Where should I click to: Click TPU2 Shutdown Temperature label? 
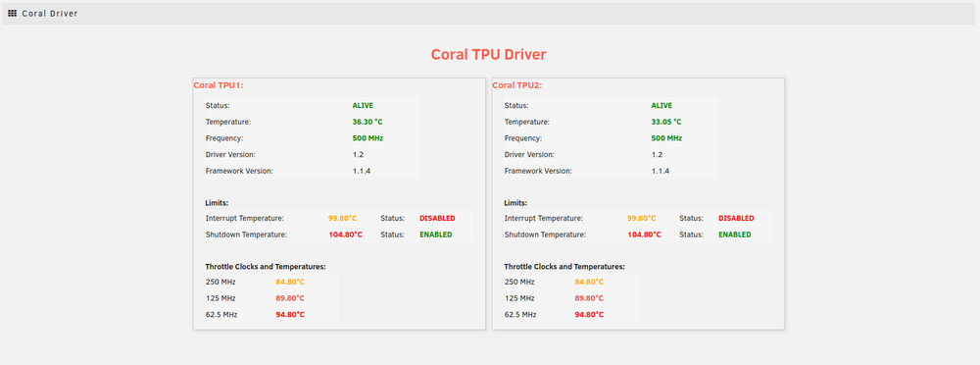(545, 235)
